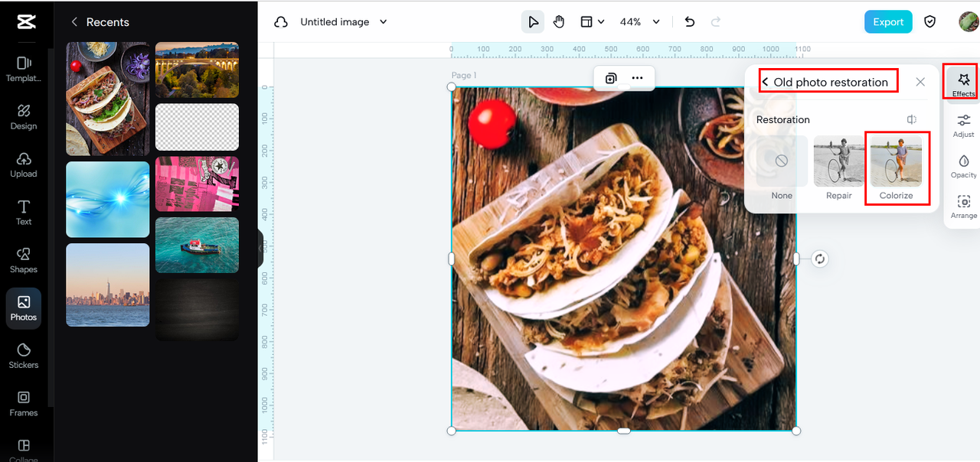Click the cloud save status icon
The image size is (980, 462).
click(x=281, y=22)
